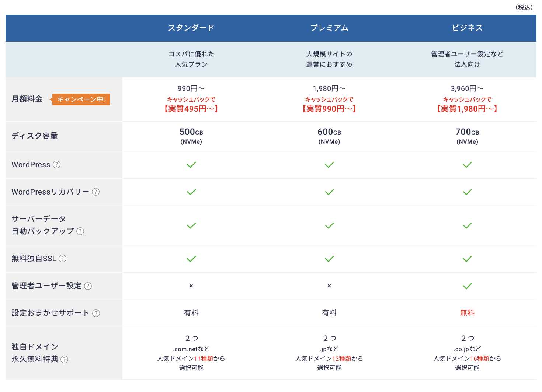Click the help icon beside 無料独自SSL
The width and height of the screenshot is (542, 392).
(x=63, y=259)
